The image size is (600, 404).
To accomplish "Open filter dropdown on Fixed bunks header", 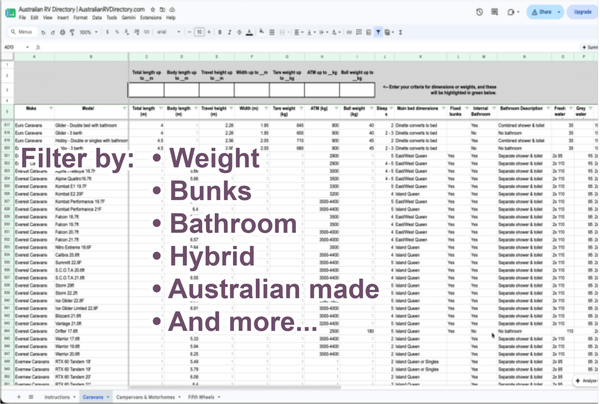I will [x=466, y=109].
